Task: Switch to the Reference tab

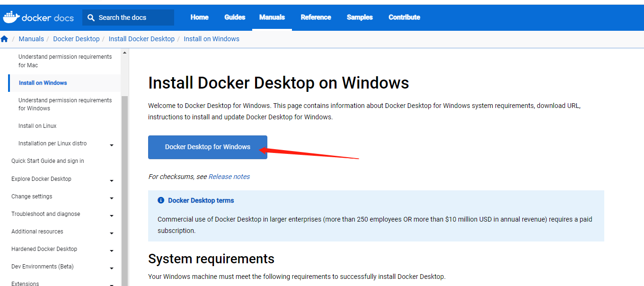Action: pos(316,17)
